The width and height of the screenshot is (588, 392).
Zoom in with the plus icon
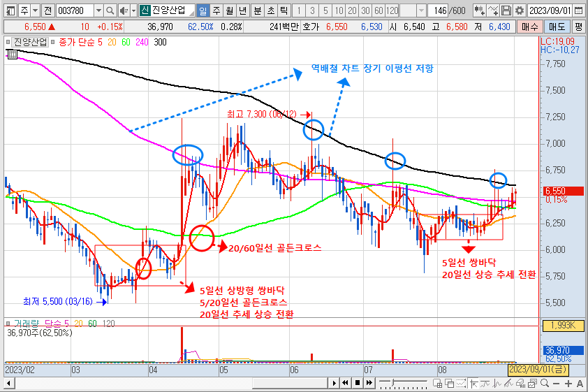(x=568, y=384)
